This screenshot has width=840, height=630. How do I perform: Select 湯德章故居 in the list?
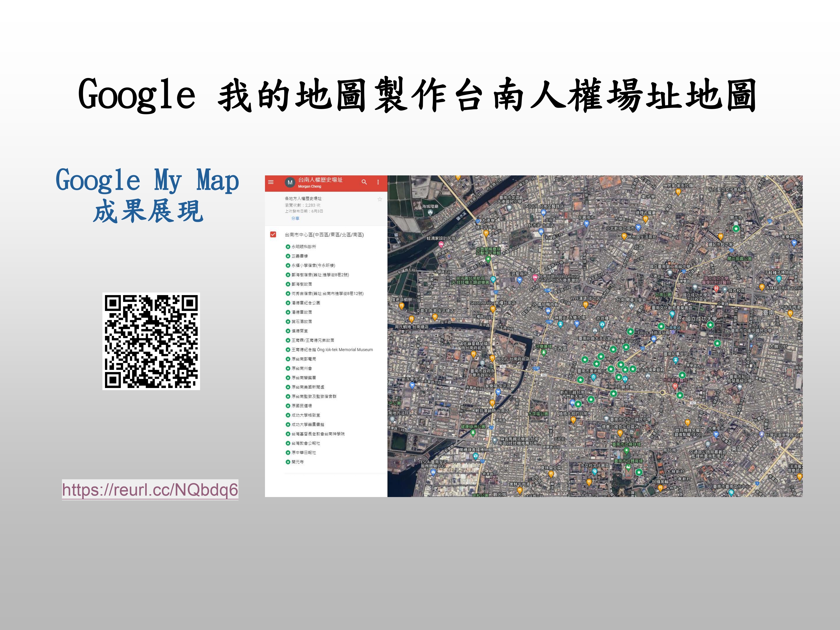click(299, 312)
